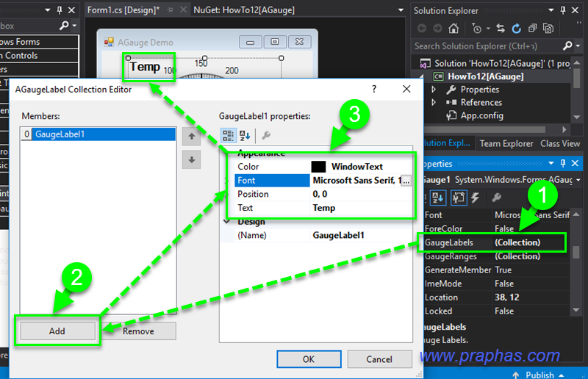Click Back arrow in Solution Explorer toolbar
The height and width of the screenshot is (379, 588).
click(422, 28)
